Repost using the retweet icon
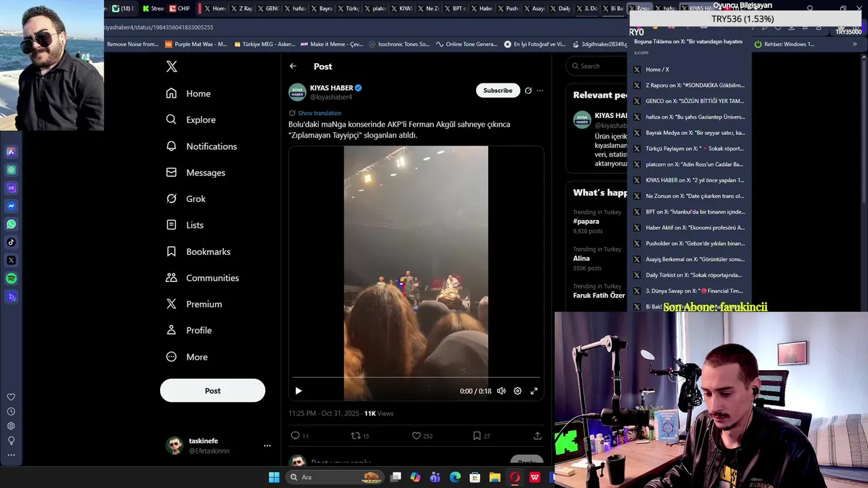Viewport: 868px width, 488px height. tap(355, 436)
